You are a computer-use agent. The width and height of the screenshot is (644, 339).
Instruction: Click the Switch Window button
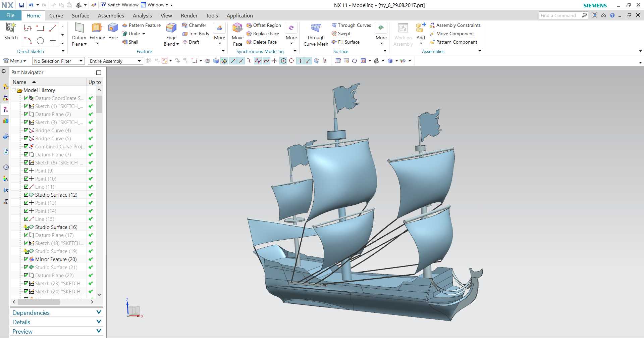tap(120, 5)
